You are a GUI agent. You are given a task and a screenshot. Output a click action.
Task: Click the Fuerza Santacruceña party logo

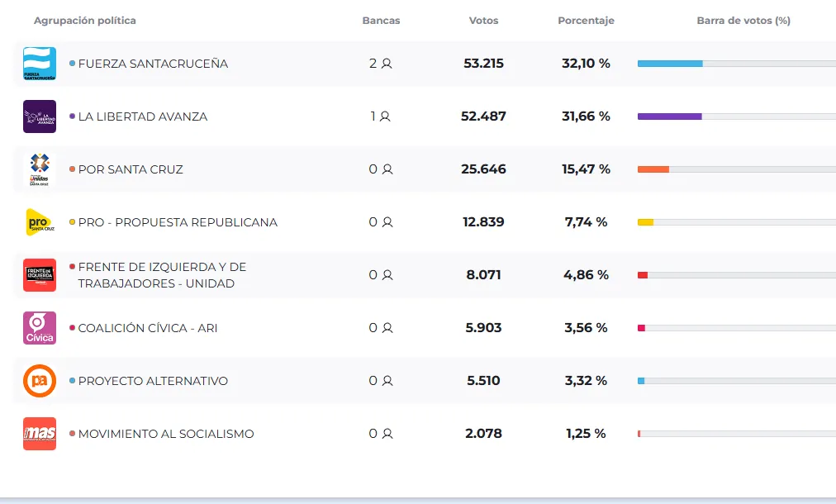point(40,64)
